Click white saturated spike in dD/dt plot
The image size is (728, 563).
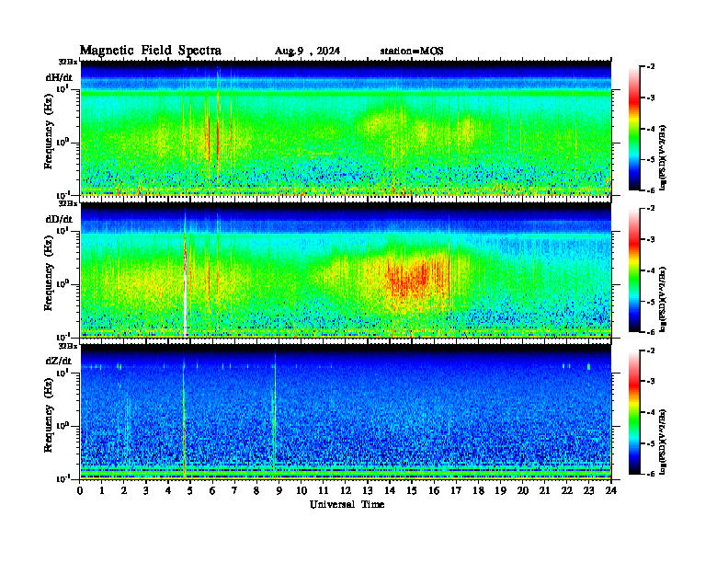point(186,302)
